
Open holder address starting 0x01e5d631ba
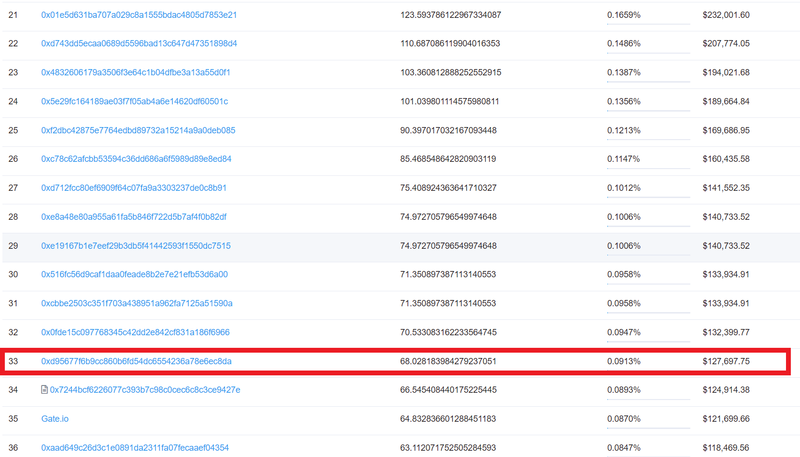(139, 15)
